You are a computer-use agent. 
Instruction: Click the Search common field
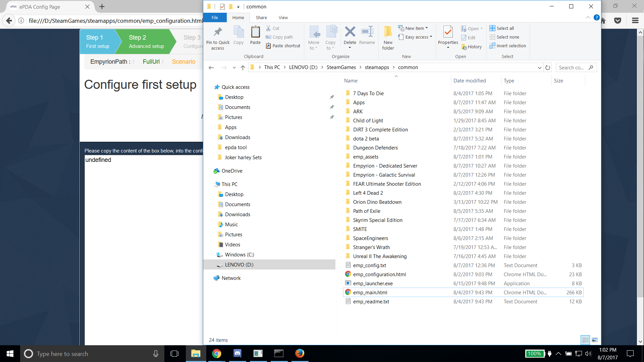(576, 67)
